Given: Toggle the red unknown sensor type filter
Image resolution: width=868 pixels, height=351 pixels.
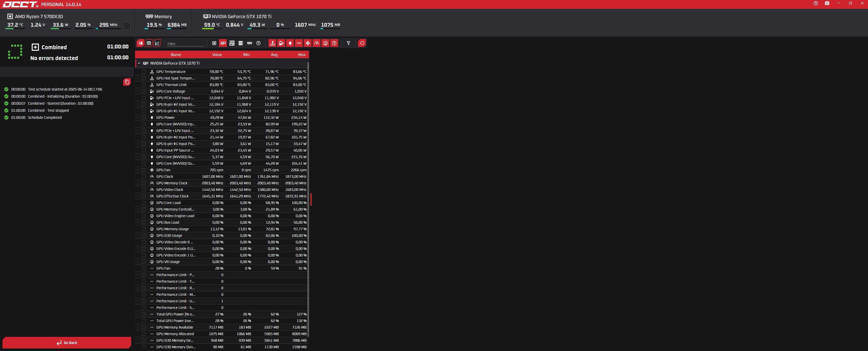Looking at the screenshot, I should 334,43.
